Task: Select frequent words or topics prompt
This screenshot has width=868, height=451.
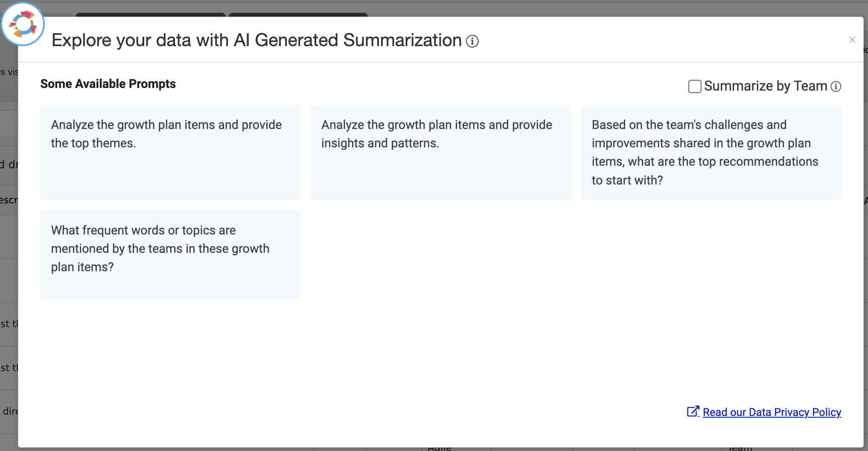Action: (x=170, y=255)
